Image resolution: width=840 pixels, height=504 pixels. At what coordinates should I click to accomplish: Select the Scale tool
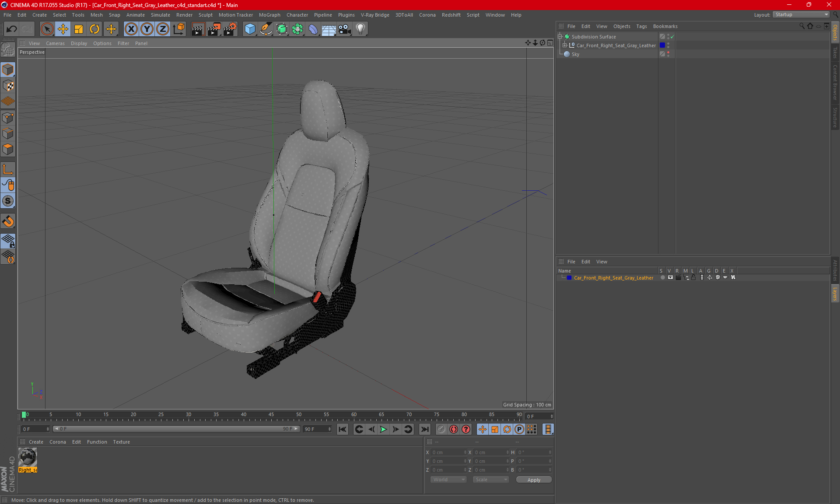(79, 29)
